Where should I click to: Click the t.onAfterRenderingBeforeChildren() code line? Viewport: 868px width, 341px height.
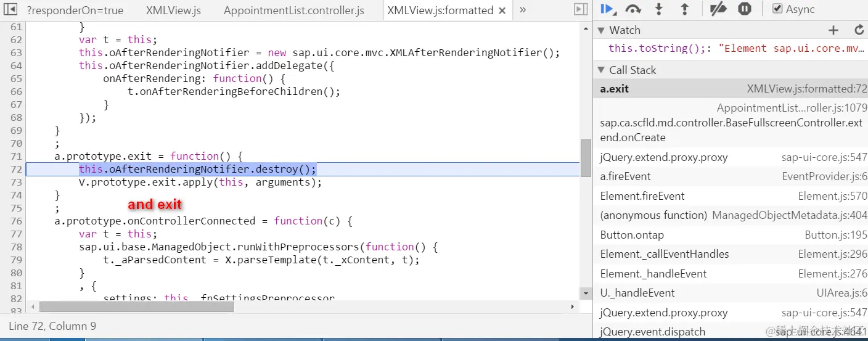tap(234, 91)
